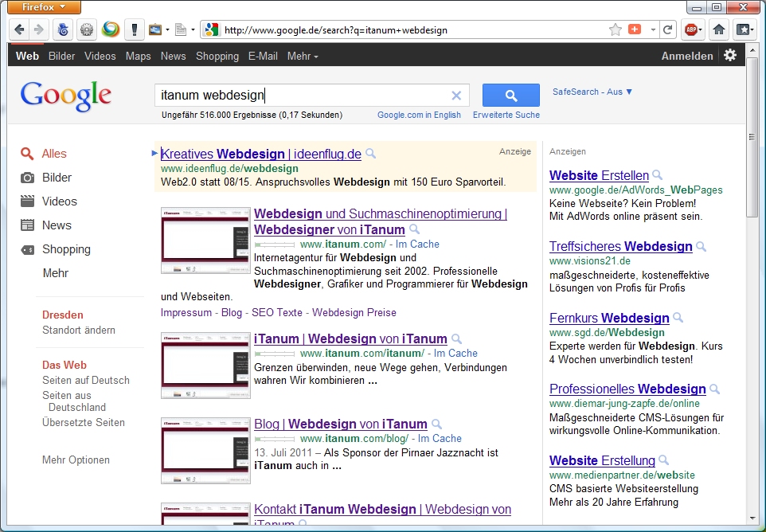Bookmark this page with the star icon
The image size is (766, 532).
point(615,29)
